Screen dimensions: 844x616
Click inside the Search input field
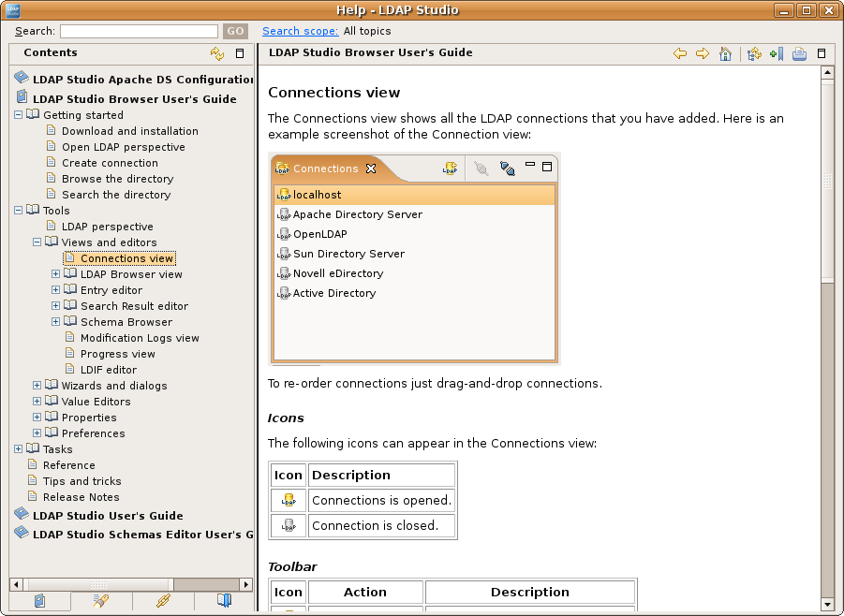pyautogui.click(x=139, y=32)
